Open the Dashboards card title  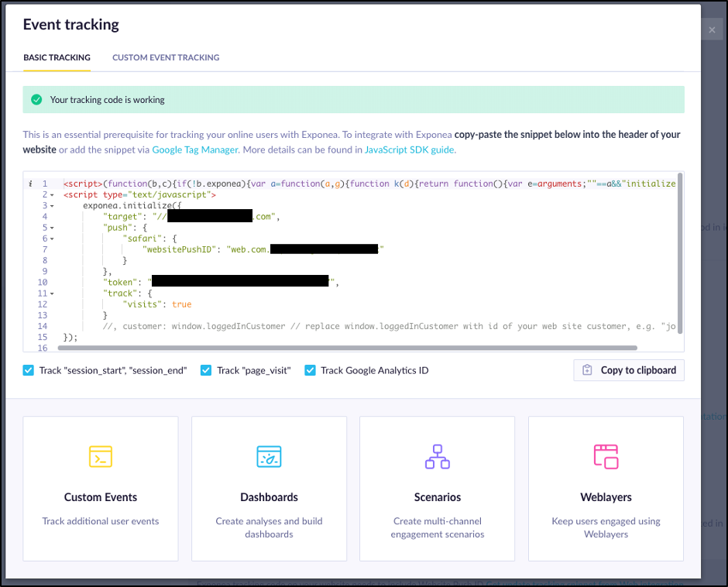[x=269, y=497]
